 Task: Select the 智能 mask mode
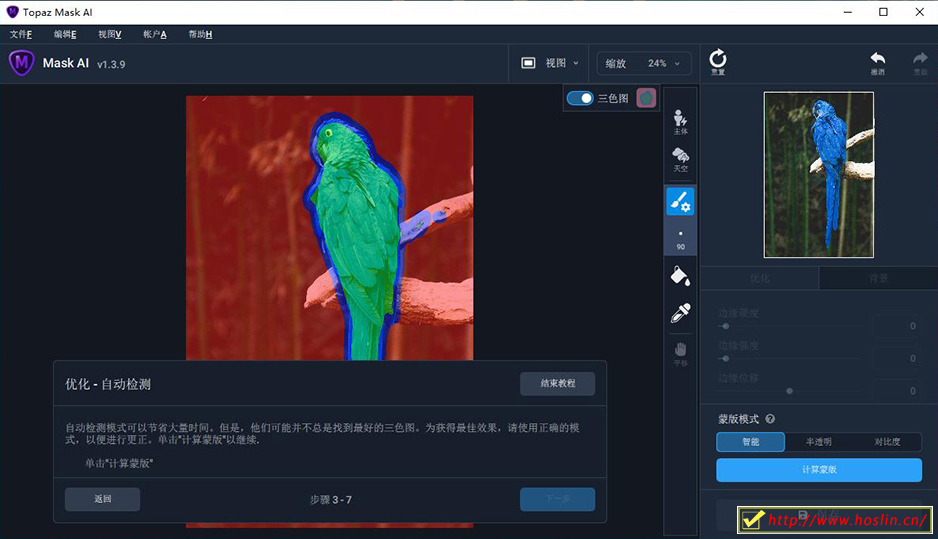(x=751, y=442)
